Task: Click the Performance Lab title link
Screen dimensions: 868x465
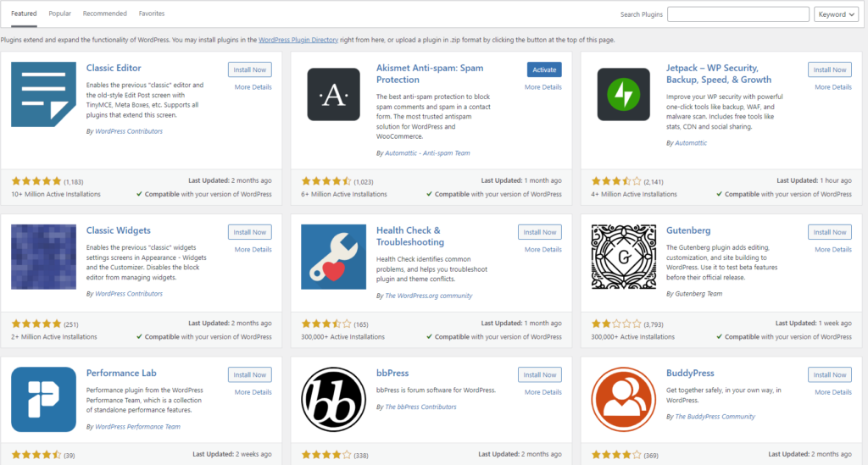Action: click(121, 374)
